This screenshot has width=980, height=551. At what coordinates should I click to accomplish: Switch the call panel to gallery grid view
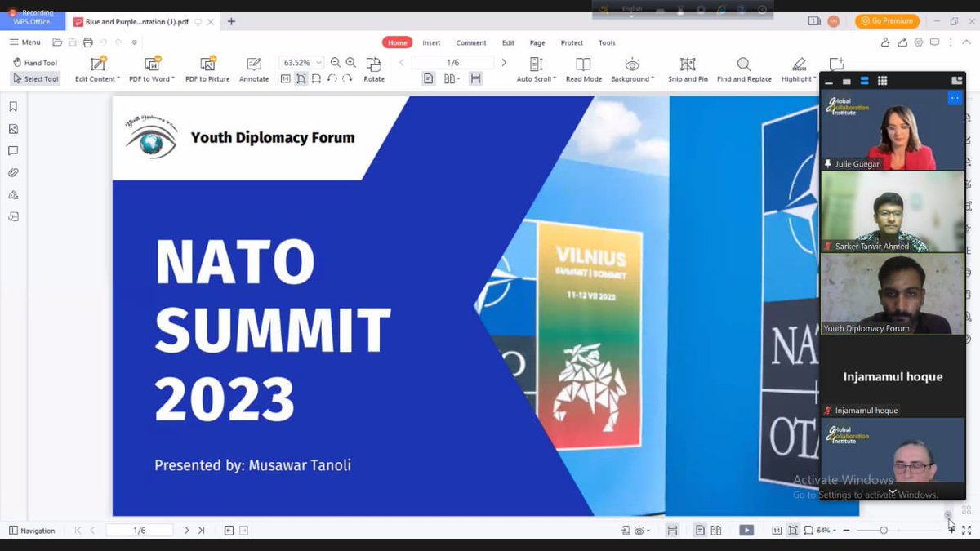(882, 81)
